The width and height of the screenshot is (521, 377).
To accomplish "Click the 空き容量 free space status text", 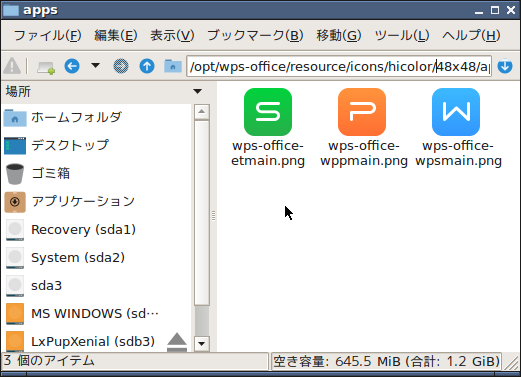I will click(x=387, y=361).
